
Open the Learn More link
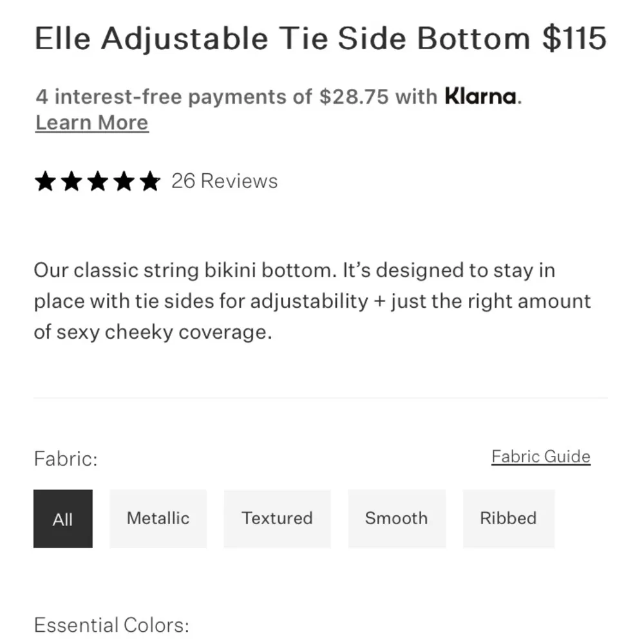91,122
